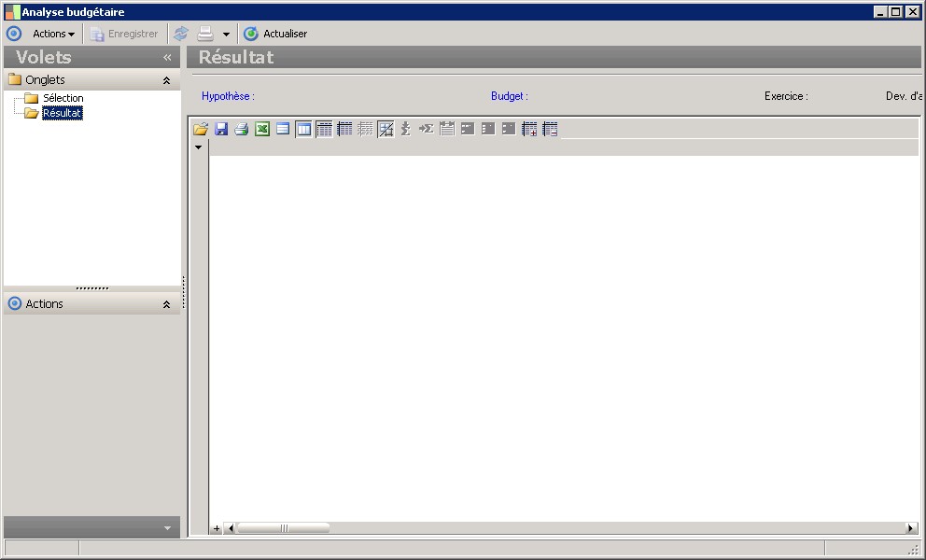Click the Exercice label
Viewport: 926px width, 560px height.
(786, 96)
